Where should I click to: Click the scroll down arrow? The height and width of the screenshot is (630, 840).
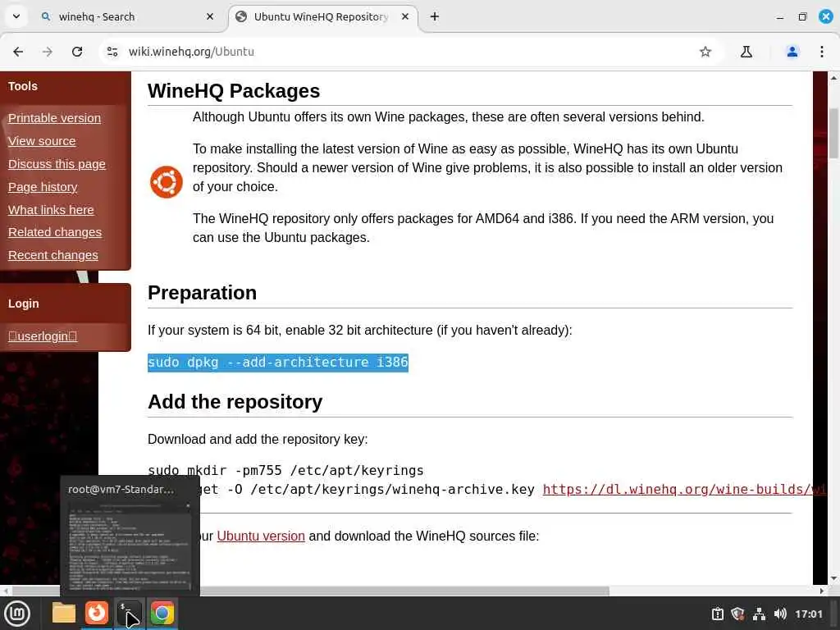pos(833,579)
